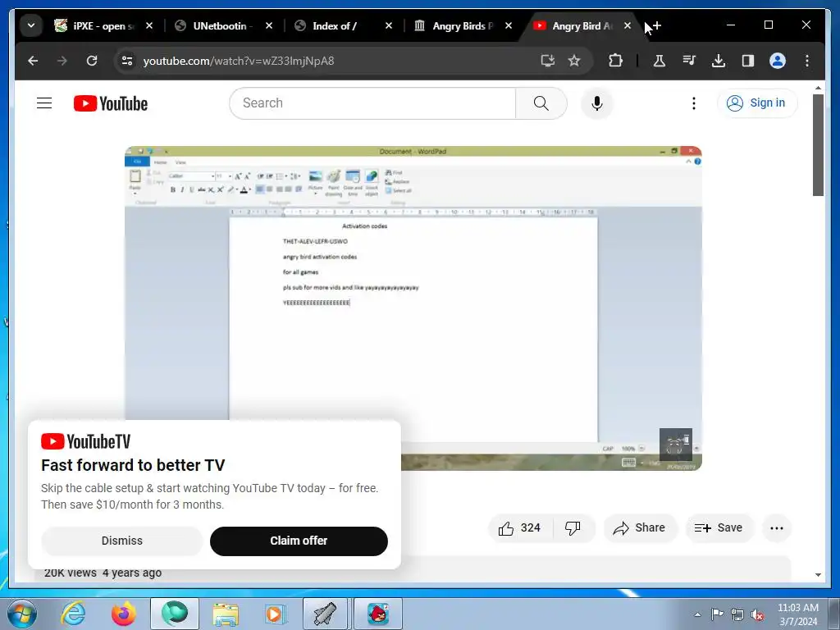
Task: Toggle the Chrome side panel
Action: [x=748, y=61]
